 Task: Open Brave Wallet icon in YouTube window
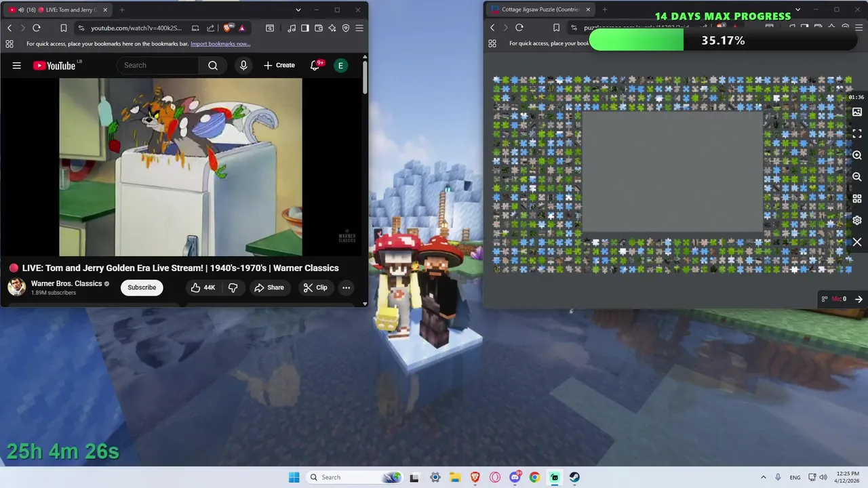click(x=319, y=28)
